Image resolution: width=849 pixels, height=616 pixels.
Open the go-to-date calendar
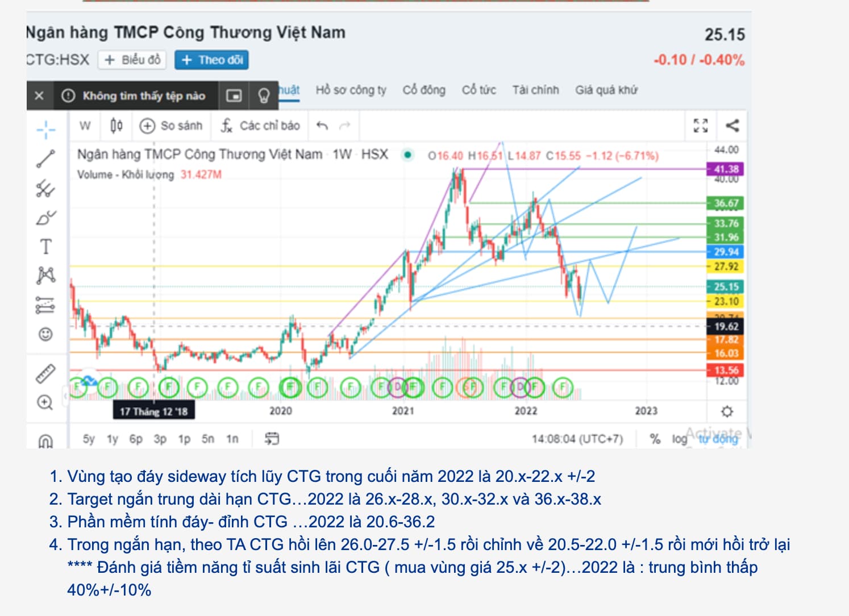point(272,438)
